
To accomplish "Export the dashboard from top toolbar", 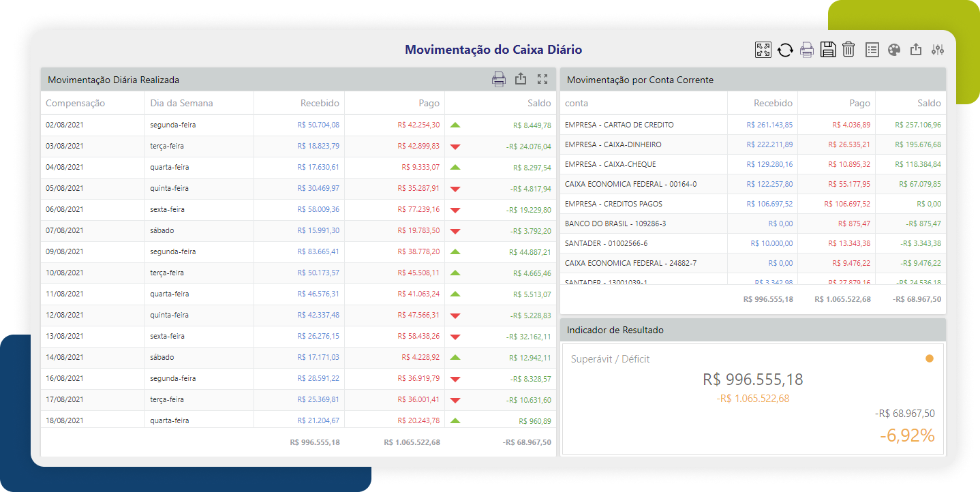I will click(916, 50).
